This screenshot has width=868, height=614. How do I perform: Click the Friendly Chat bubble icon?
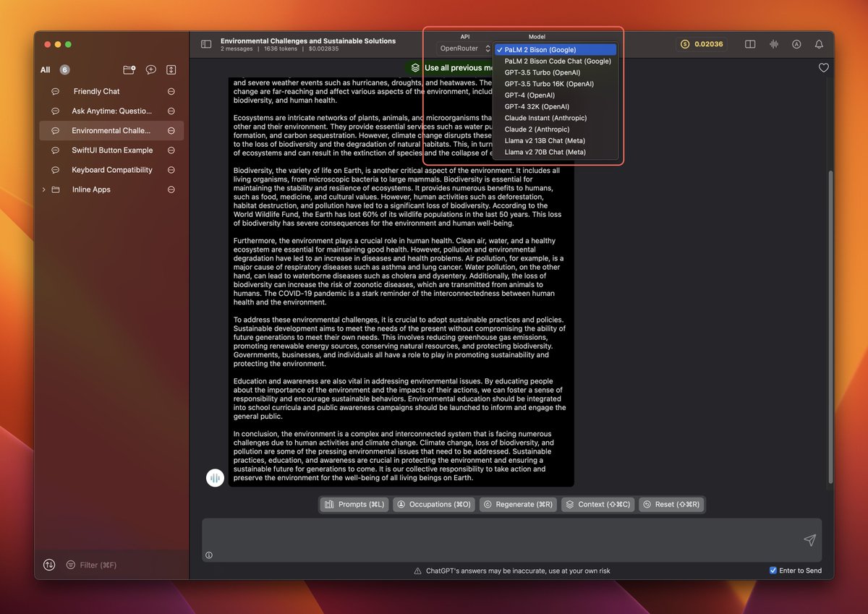tap(56, 92)
